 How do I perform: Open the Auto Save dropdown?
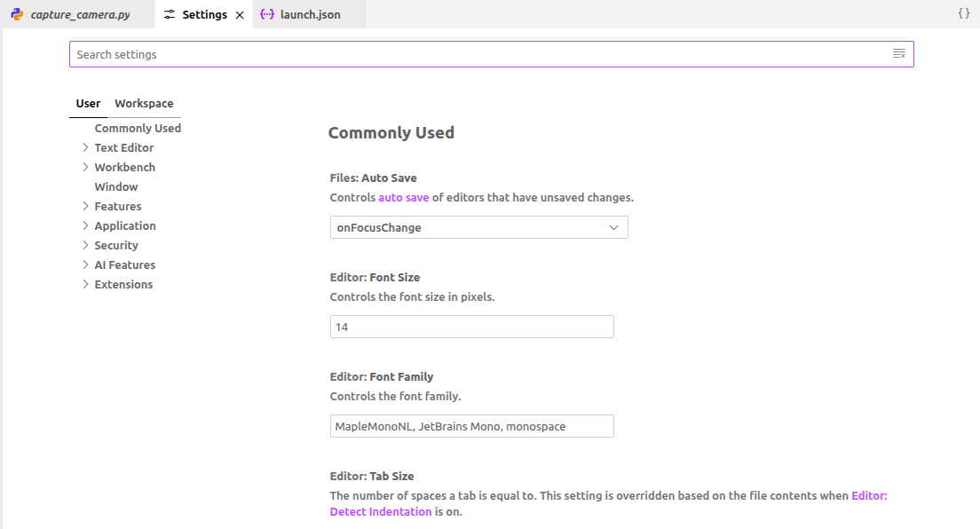point(478,227)
